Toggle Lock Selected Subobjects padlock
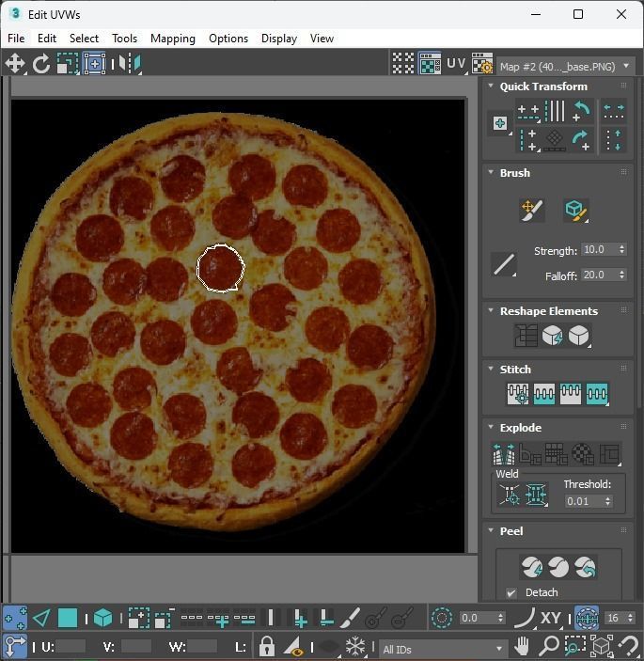Image resolution: width=644 pixels, height=661 pixels. pos(266,646)
